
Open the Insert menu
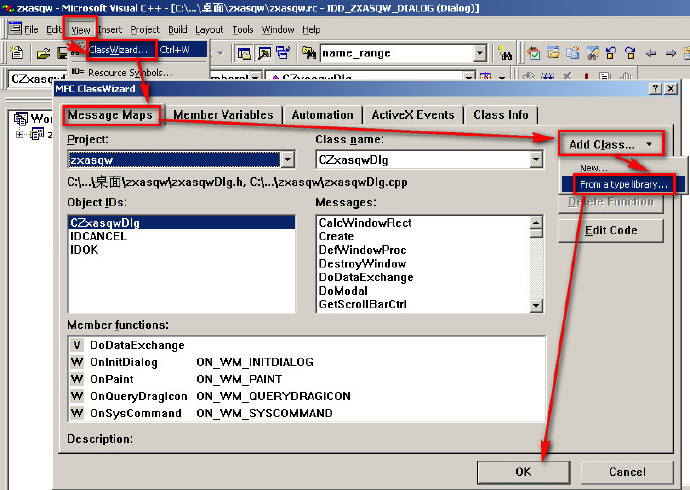(x=110, y=29)
